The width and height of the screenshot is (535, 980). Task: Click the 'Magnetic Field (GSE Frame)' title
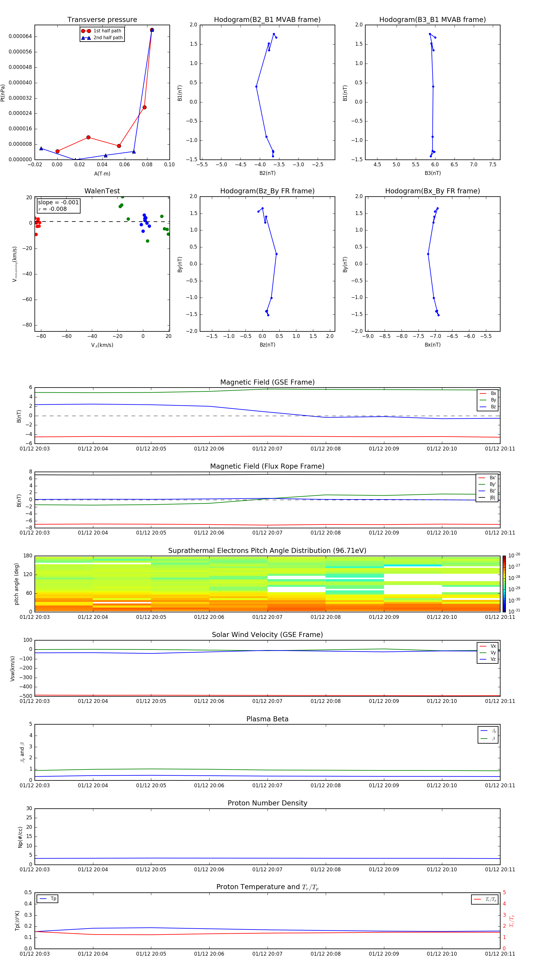[x=267, y=382]
